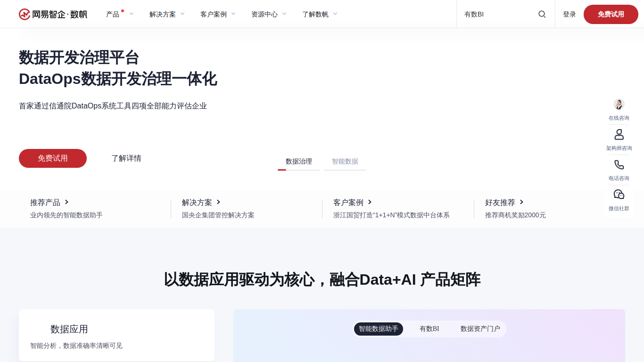This screenshot has height=362, width=644.
Task: Click arrow next to 好友推荐
Action: pos(521,202)
